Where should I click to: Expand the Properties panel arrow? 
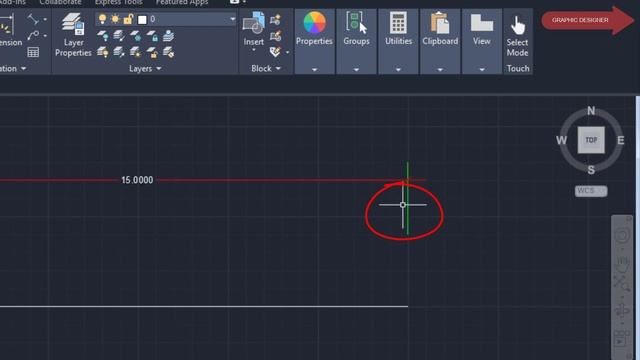coord(314,70)
